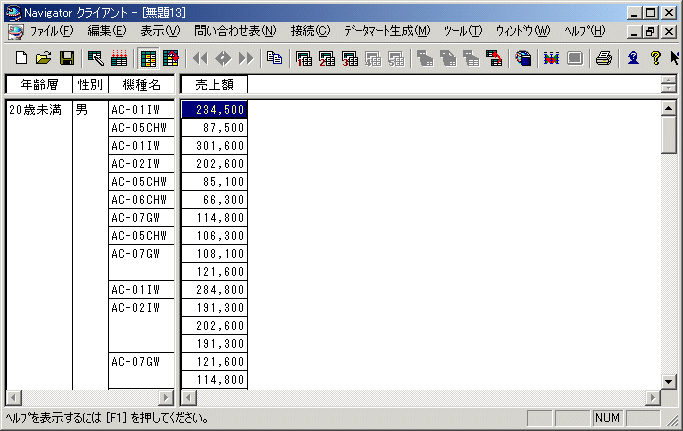Screen dimensions: 683x431
Task: Click the Open folder toolbar icon
Action: click(x=44, y=58)
